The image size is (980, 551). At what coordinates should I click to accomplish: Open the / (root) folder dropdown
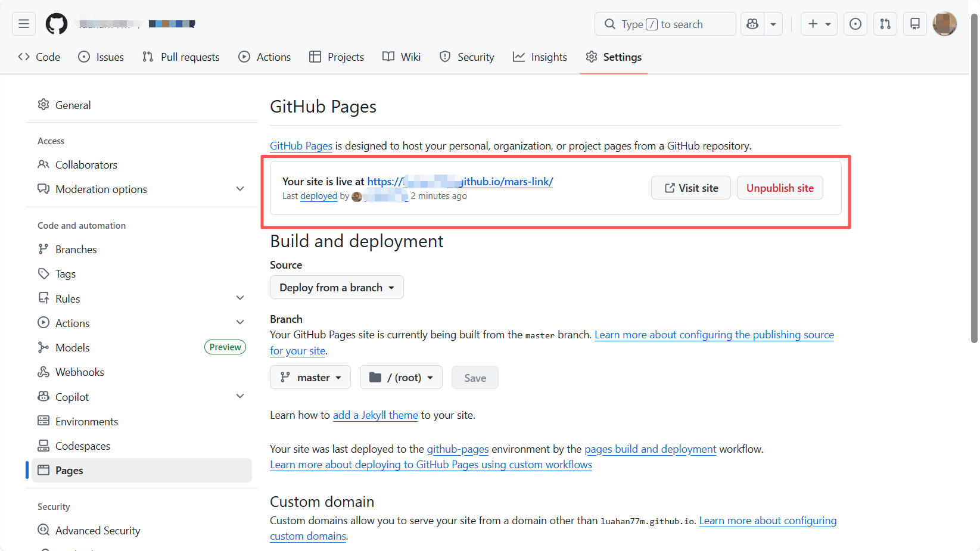coord(401,378)
